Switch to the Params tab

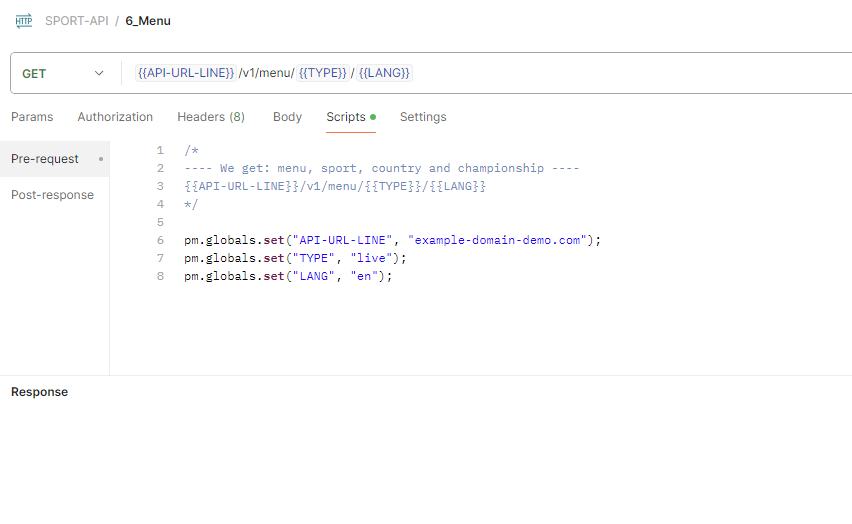[32, 117]
